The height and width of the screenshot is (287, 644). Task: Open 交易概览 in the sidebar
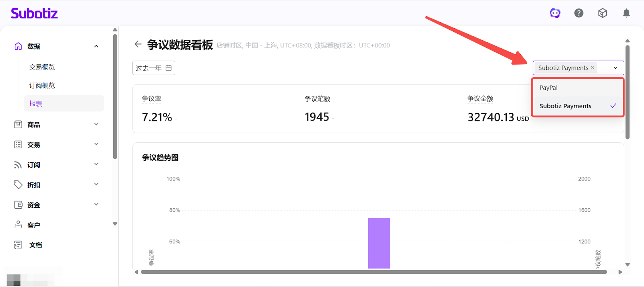[x=42, y=67]
